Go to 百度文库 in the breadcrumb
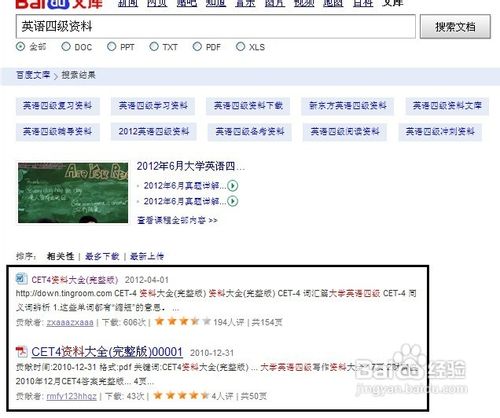The width and height of the screenshot is (500, 418). pyautogui.click(x=33, y=75)
